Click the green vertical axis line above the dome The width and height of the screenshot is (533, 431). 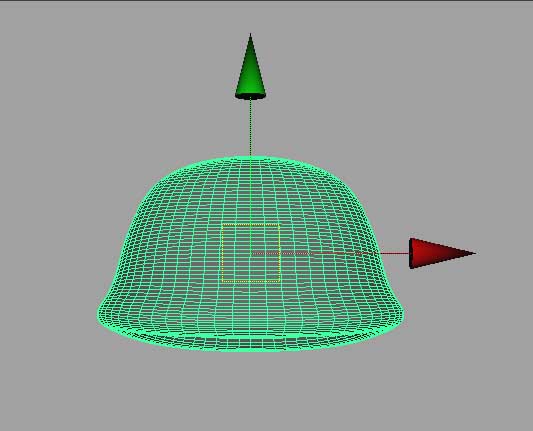coord(251,128)
